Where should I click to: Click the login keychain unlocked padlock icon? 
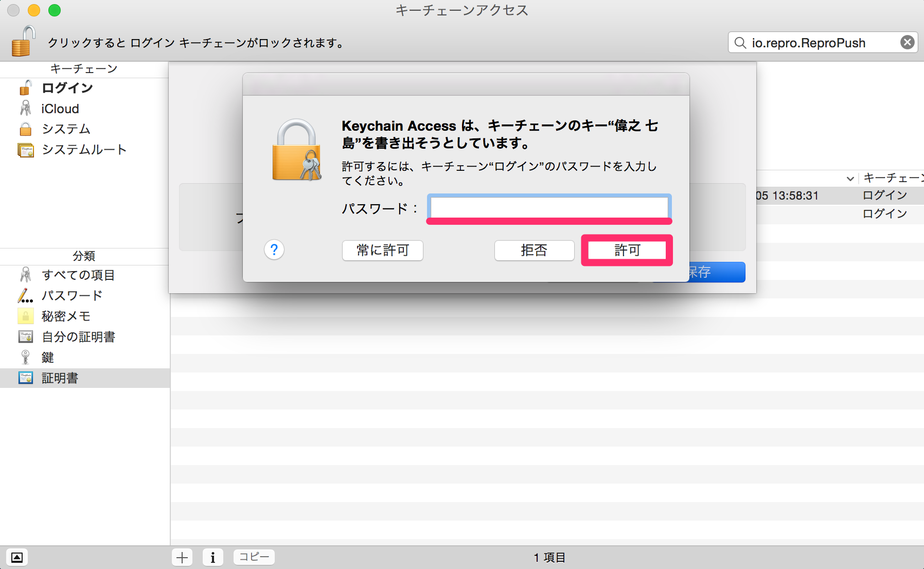[x=25, y=88]
